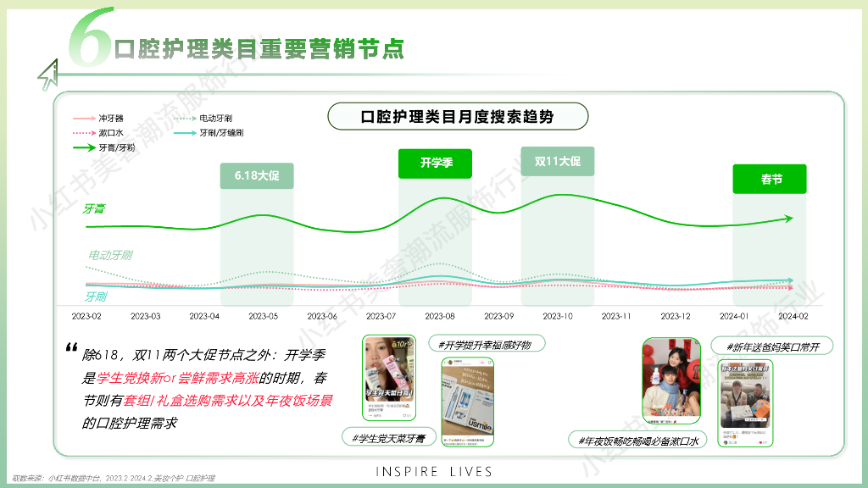Select the pink 冲牙器 legend arrow icon
868x488 pixels.
coord(84,119)
